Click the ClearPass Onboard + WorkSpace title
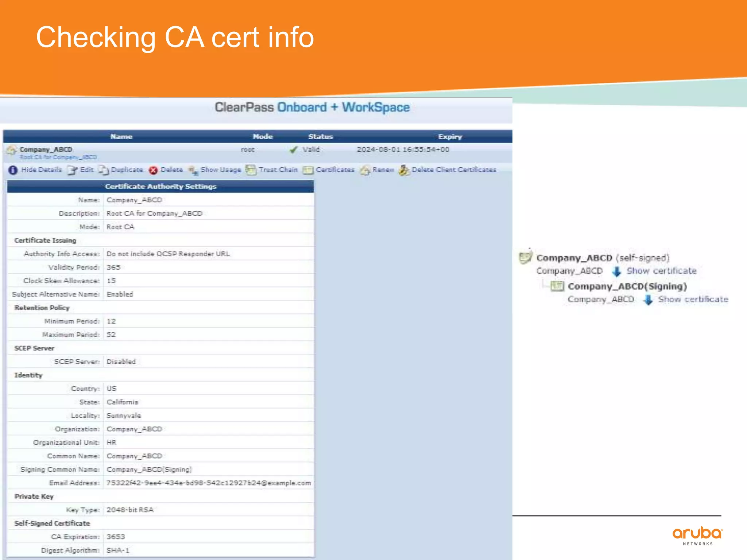Screen dimensions: 747x560 click(312, 107)
